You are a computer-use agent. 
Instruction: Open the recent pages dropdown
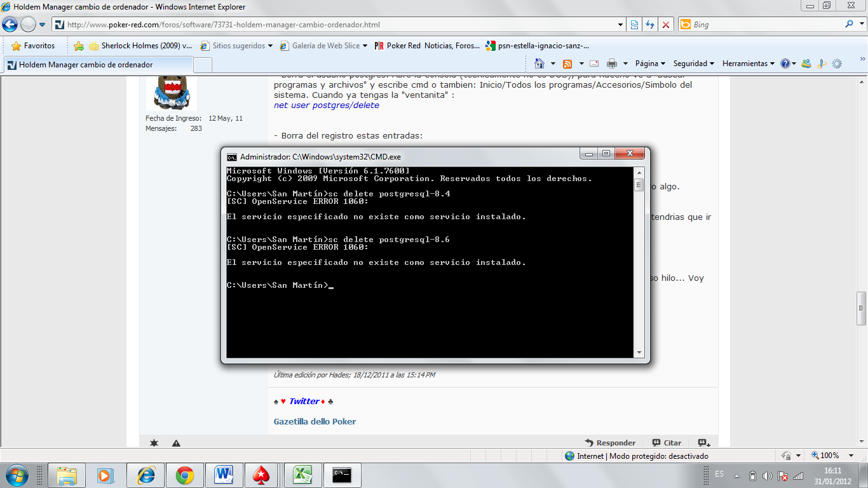pos(43,25)
